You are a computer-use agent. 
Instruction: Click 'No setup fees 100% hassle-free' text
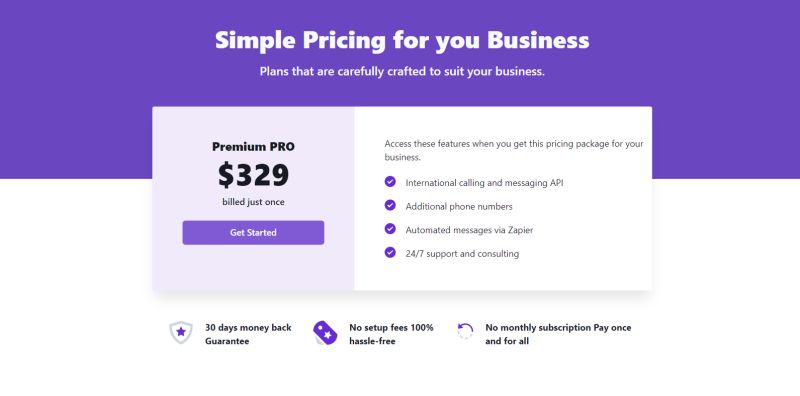coord(391,334)
